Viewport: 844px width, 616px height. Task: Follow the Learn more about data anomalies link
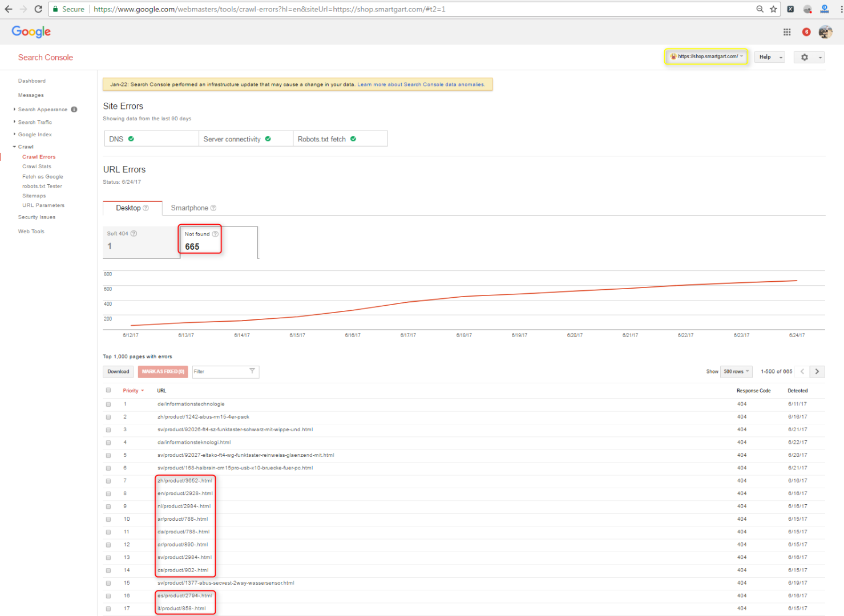421,84
